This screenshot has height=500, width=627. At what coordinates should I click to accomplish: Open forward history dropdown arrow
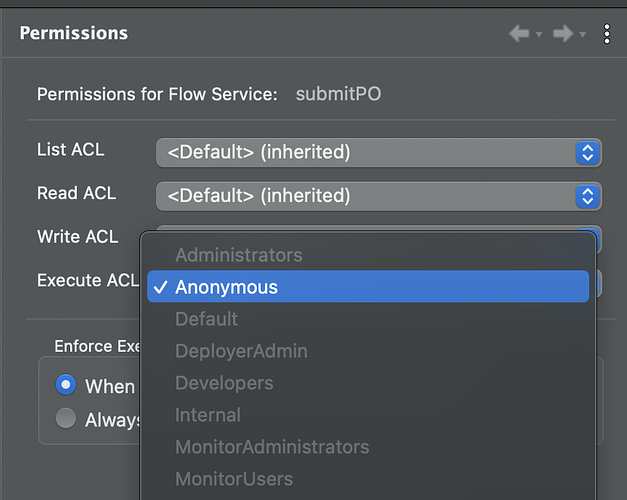click(583, 35)
